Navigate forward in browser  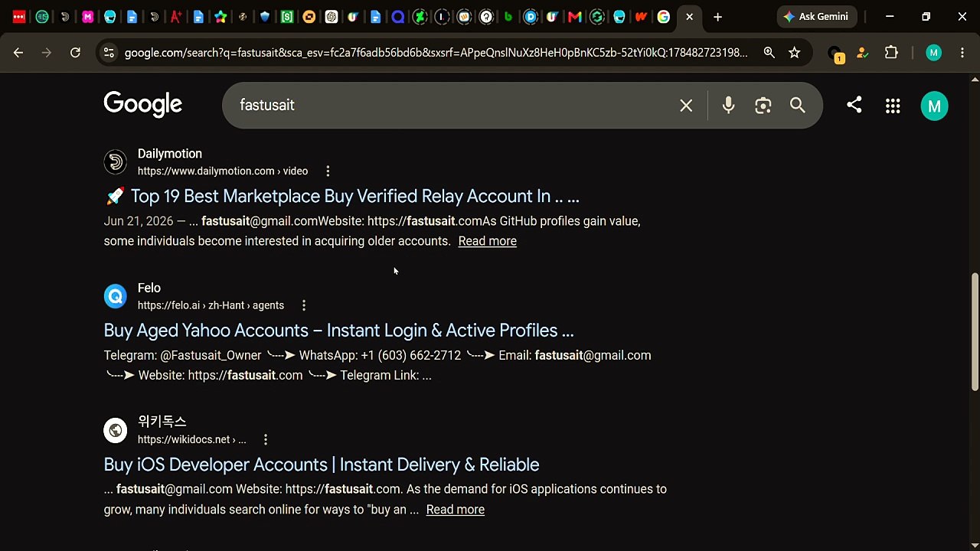click(47, 53)
